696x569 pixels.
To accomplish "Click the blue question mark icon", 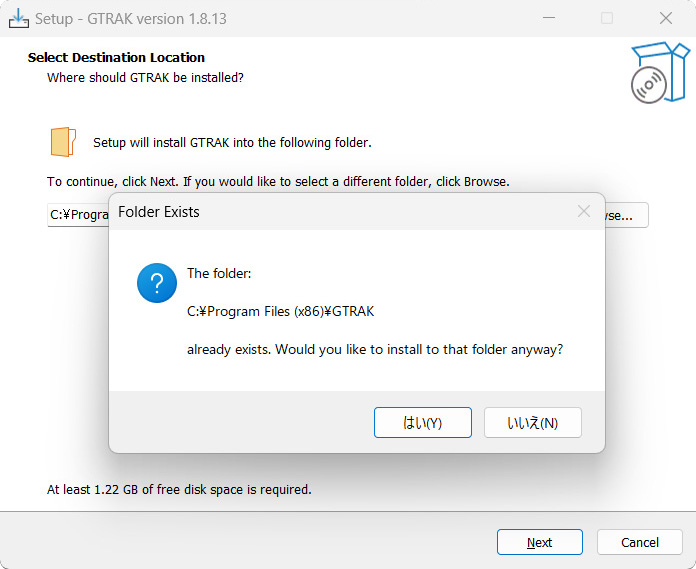I will 157,283.
